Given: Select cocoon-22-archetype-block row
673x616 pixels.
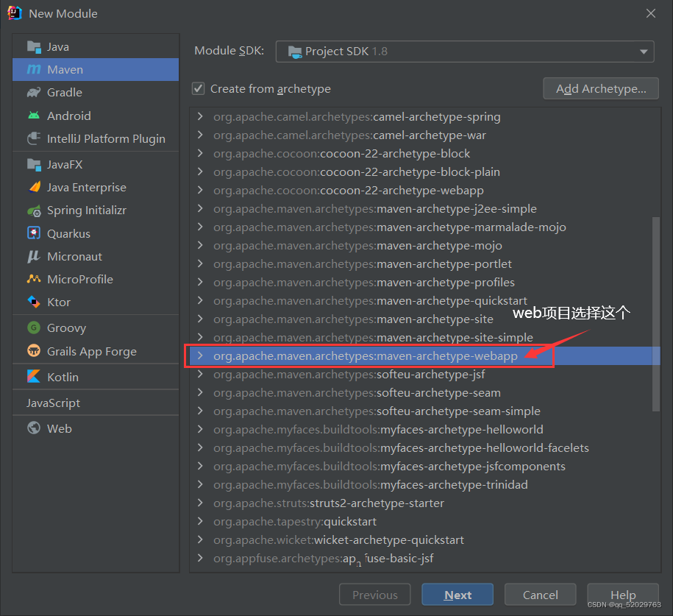Looking at the screenshot, I should (x=425, y=153).
